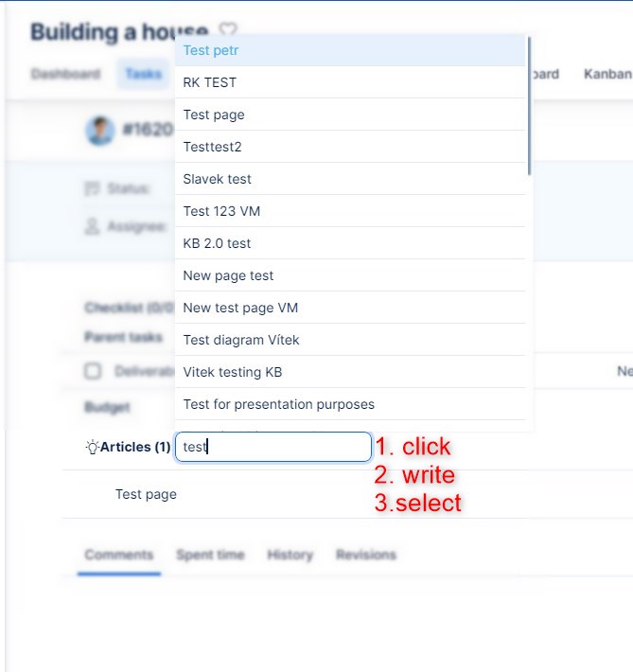Open the History tab
This screenshot has height=672, width=633.
[x=290, y=555]
